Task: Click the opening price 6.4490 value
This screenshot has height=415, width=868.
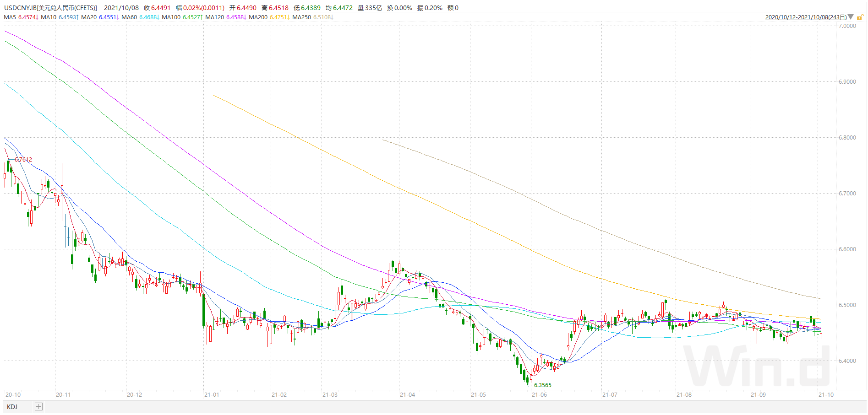Action: point(246,8)
